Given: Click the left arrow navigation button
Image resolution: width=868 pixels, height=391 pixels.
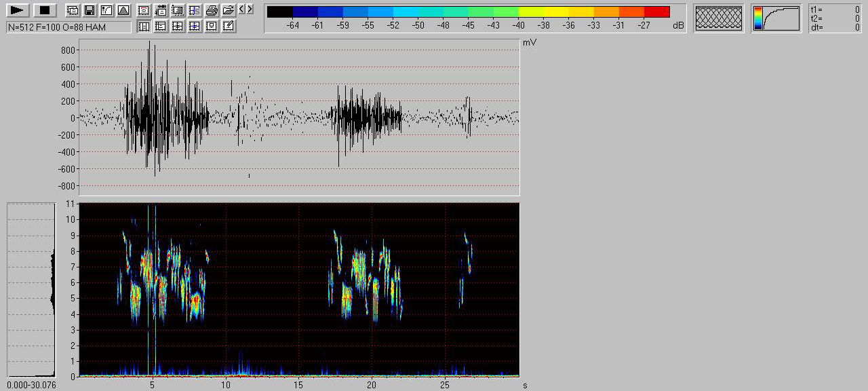Looking at the screenshot, I should [242, 9].
